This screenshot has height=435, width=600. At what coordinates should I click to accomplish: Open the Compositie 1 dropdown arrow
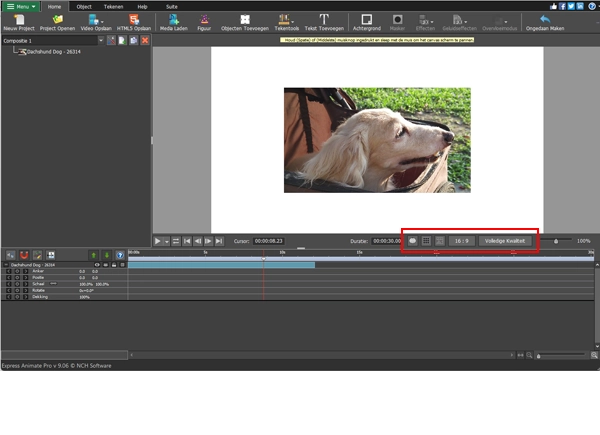coord(101,40)
